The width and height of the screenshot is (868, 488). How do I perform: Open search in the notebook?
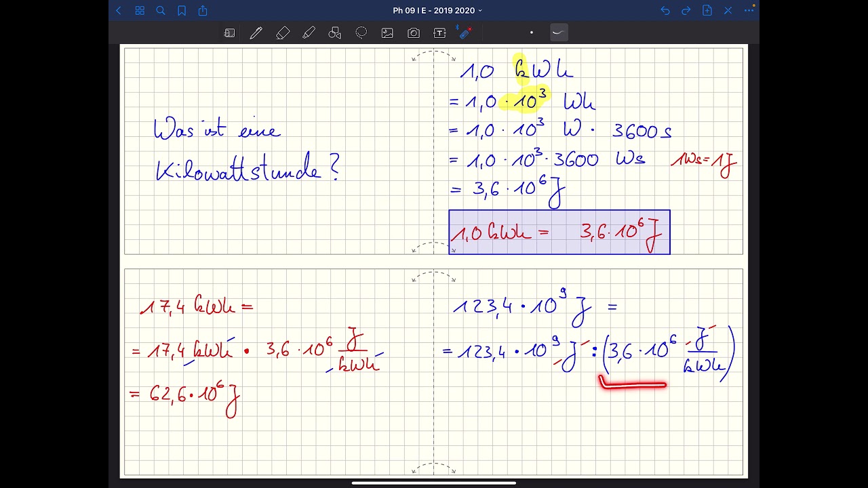[161, 11]
